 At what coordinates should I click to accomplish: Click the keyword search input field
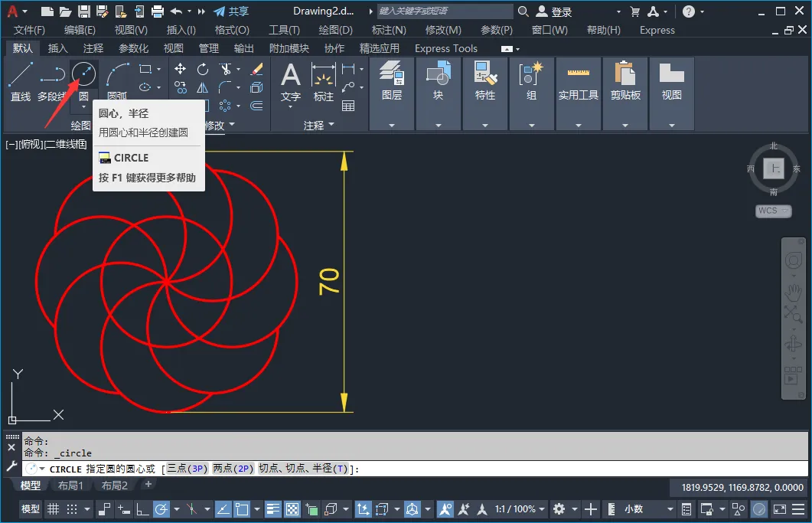coord(444,11)
